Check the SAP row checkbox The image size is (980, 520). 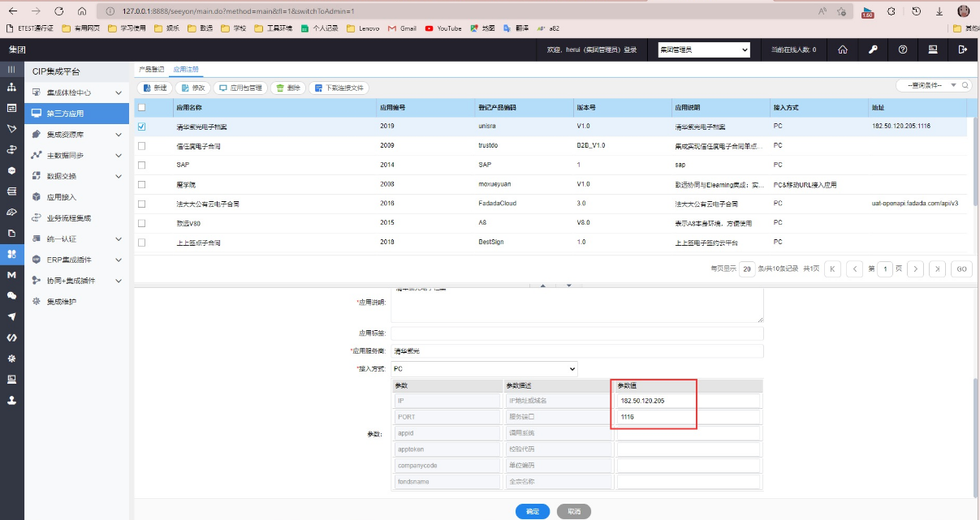[142, 165]
